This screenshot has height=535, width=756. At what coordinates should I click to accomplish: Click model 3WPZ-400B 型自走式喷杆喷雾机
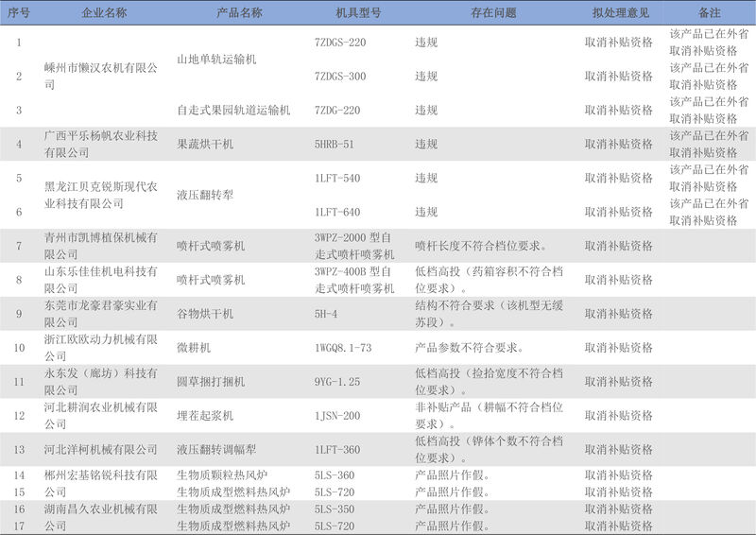(354, 280)
